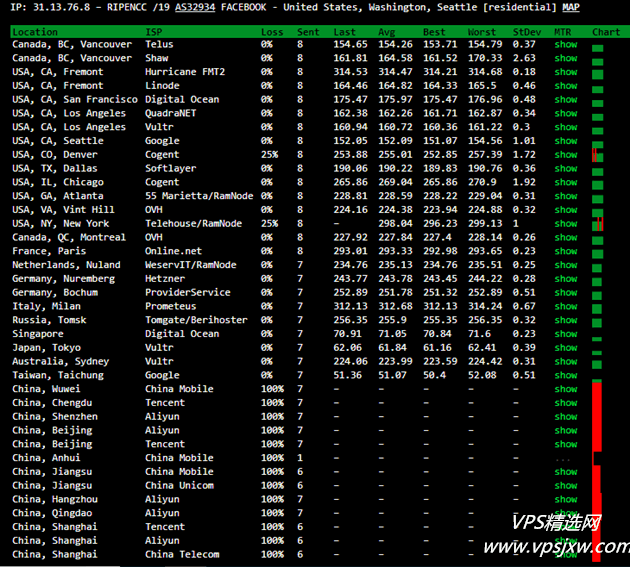630x567 pixels.
Task: Show MTR for Paris Online.net row
Action: (566, 251)
